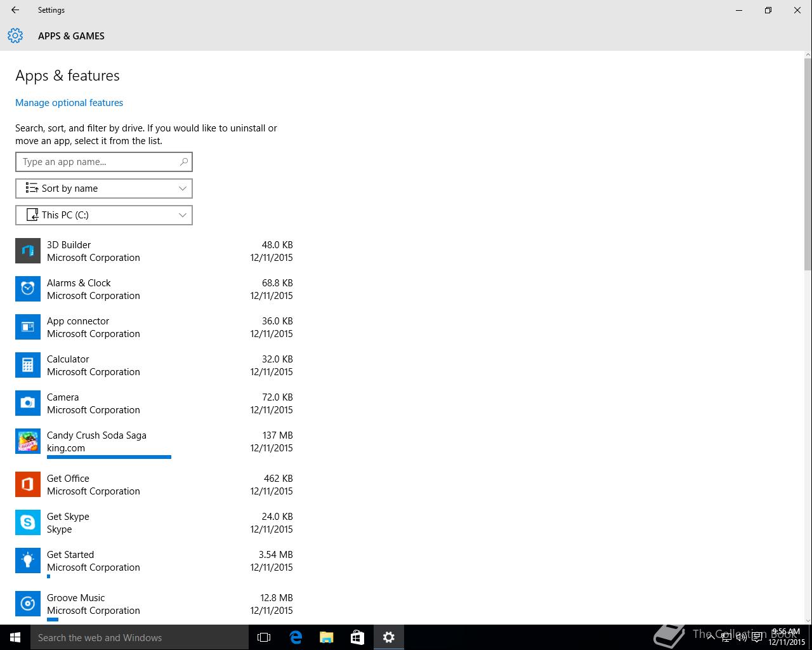
Task: Select the Groove Music name text
Action: coord(75,598)
